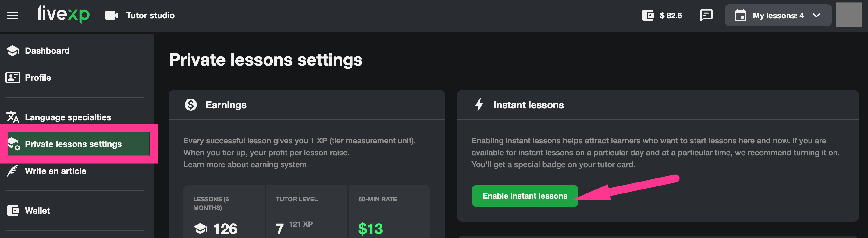Click the user avatar thumbnail
Screen dimensions: 868x238
coord(848,15)
